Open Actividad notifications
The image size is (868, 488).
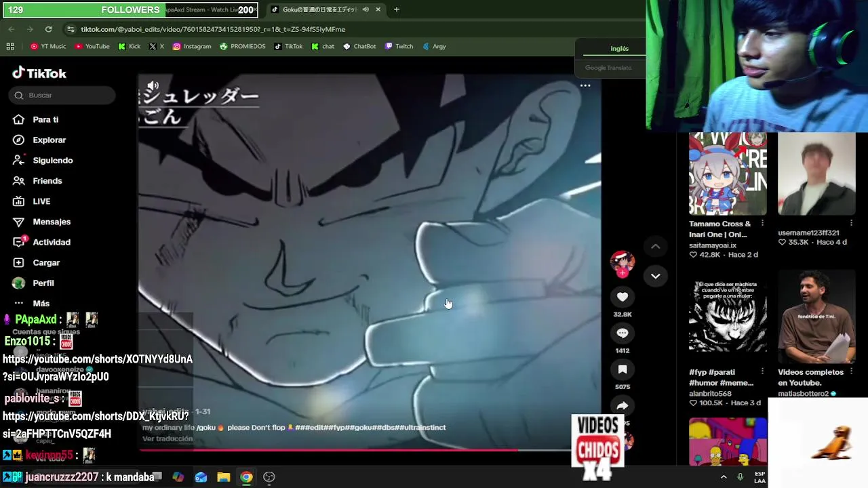point(51,242)
